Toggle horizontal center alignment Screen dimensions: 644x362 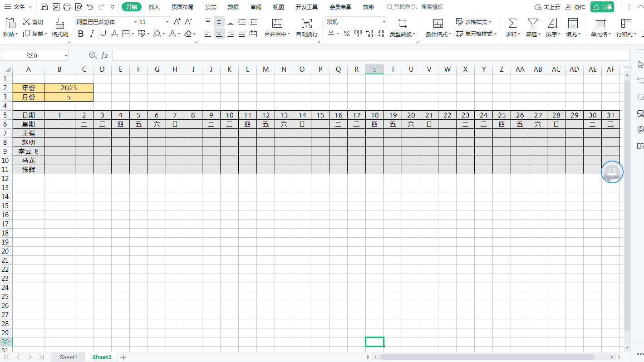pos(219,34)
